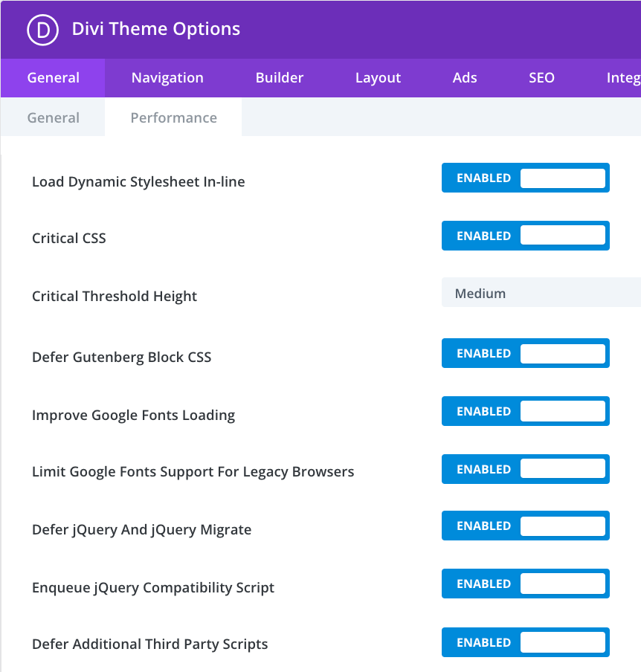Open Critical Threshold Height dropdown

(x=541, y=292)
